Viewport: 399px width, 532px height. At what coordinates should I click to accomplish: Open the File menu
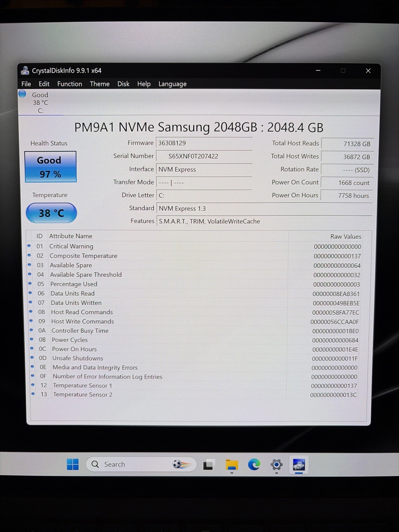(x=26, y=84)
